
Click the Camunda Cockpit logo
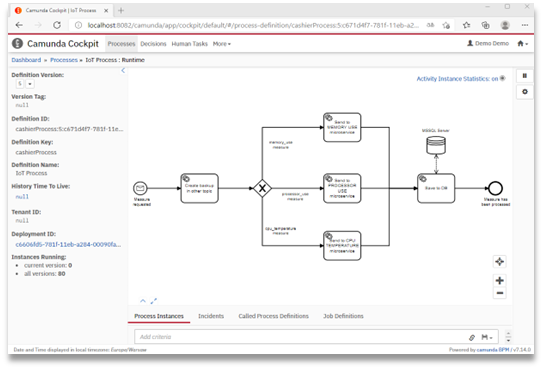click(x=17, y=44)
